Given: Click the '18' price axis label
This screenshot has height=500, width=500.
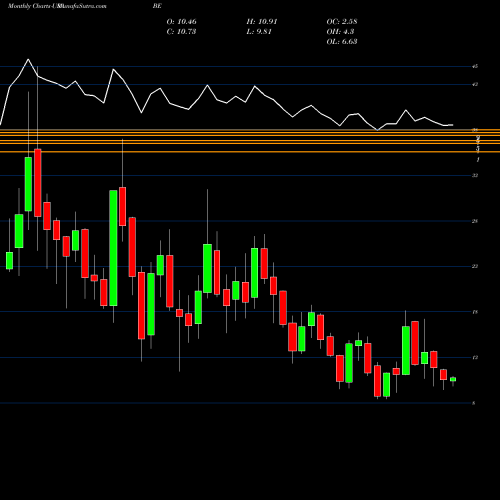Looking at the screenshot, I should click(475, 312).
